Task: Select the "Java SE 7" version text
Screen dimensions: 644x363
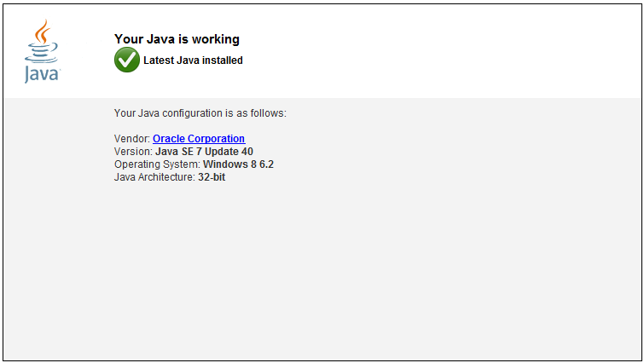Action: (178, 152)
